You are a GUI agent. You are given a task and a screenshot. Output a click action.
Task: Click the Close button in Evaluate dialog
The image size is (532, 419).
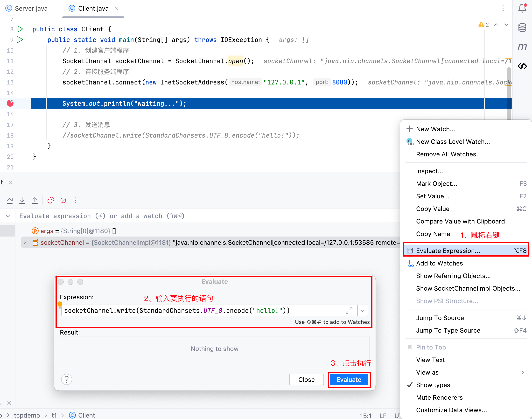click(x=306, y=379)
